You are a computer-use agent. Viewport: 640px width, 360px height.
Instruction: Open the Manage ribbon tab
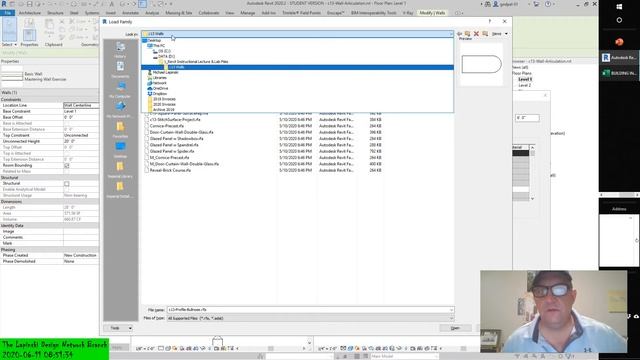(x=247, y=13)
